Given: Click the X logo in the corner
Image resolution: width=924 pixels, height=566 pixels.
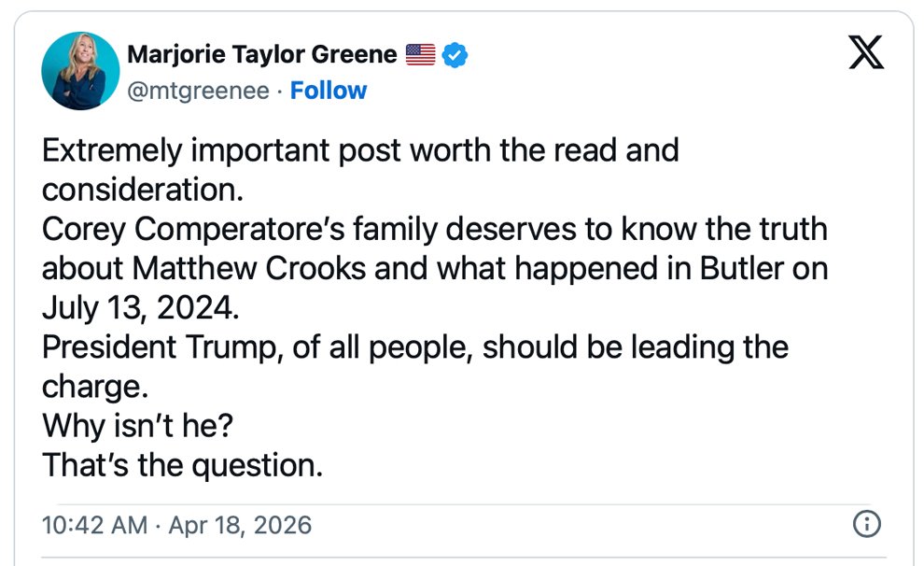Looking at the screenshot, I should [x=865, y=51].
